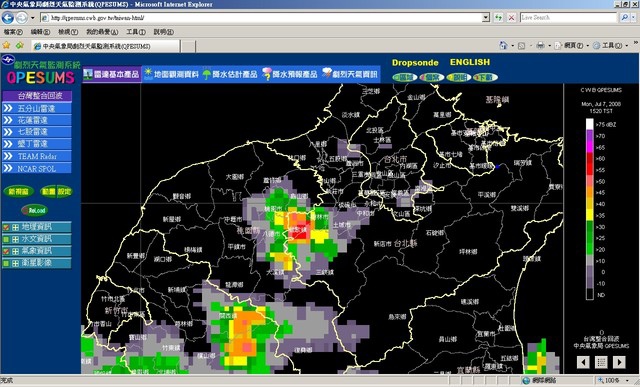
Task: Open the recent pages dropdown beside Forward
Action: (33, 18)
